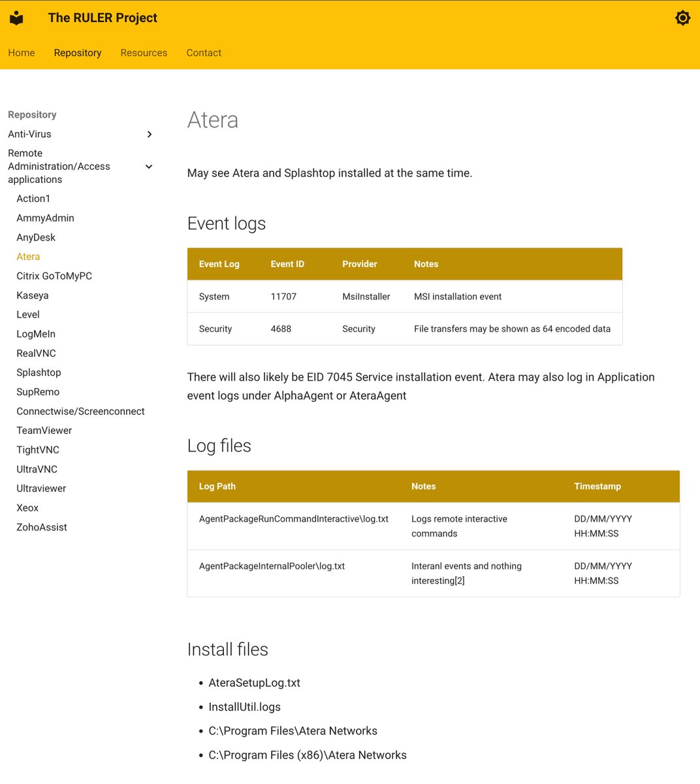
Task: Open the UltraVNC page
Action: pyautogui.click(x=37, y=469)
